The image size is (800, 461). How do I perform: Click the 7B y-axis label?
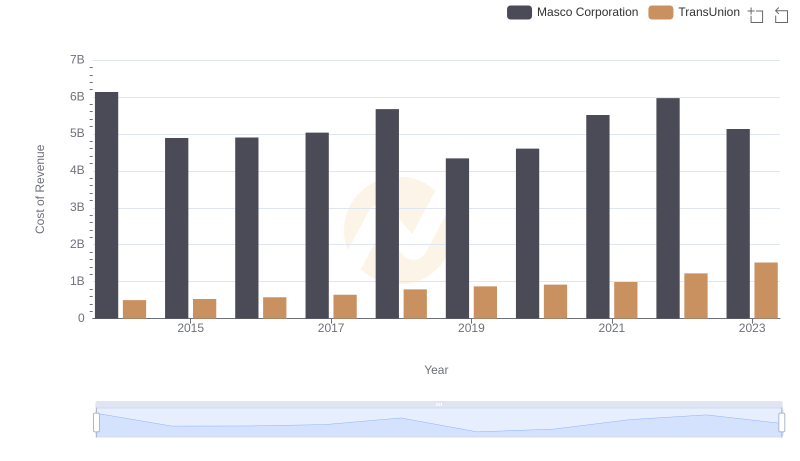(x=77, y=60)
